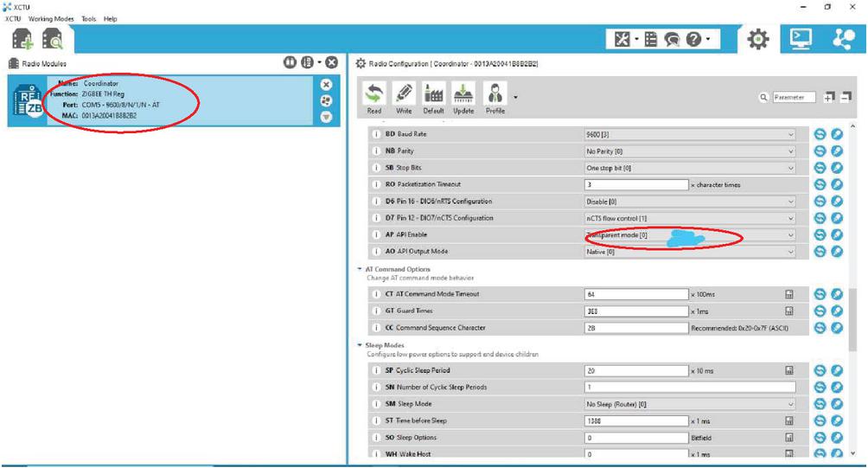
Task: Click the Parameter search field
Action: click(795, 98)
